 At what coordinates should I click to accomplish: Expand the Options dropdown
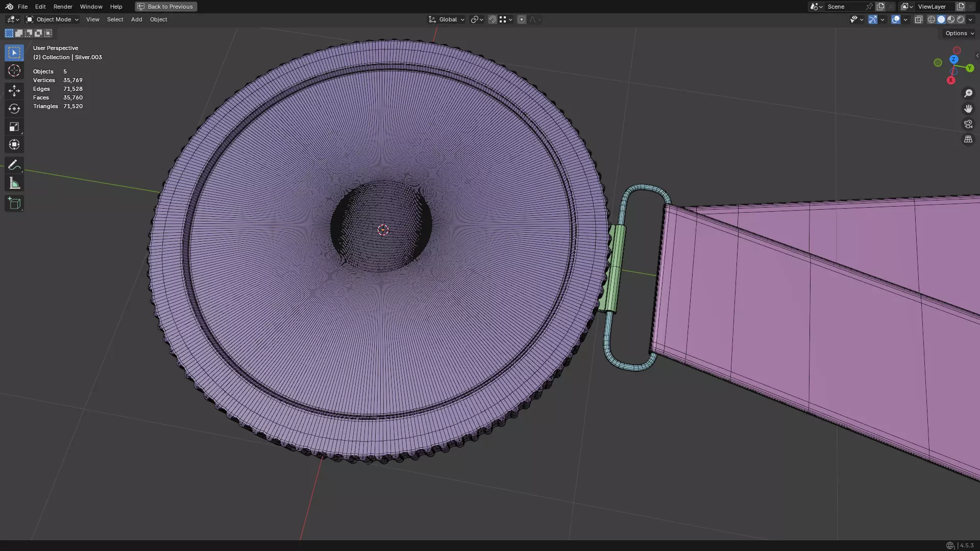959,33
